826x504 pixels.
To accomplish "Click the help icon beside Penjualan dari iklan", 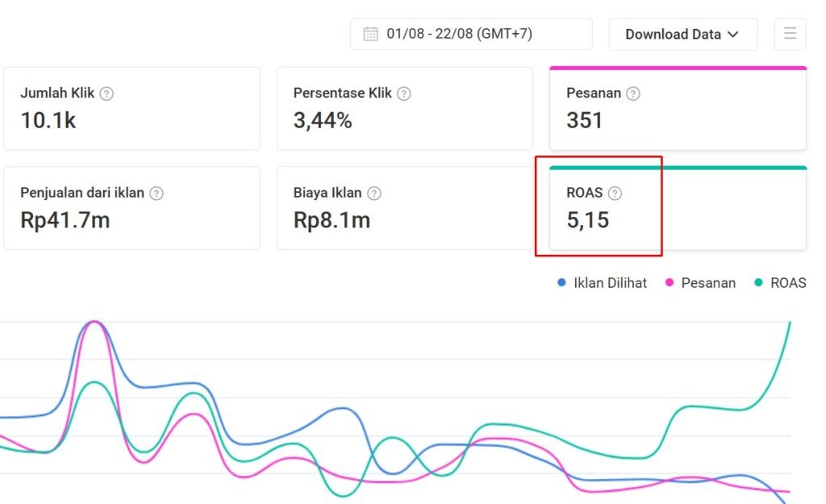I will coord(156,194).
